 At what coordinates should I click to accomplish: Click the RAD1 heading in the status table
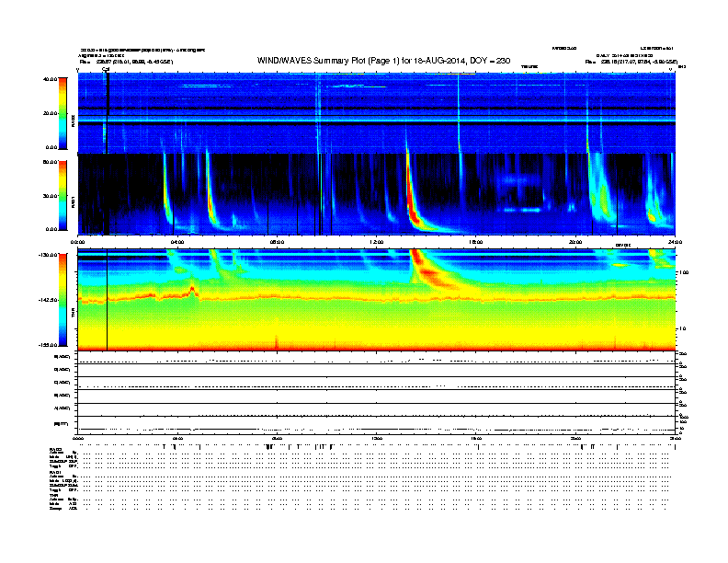(x=56, y=473)
